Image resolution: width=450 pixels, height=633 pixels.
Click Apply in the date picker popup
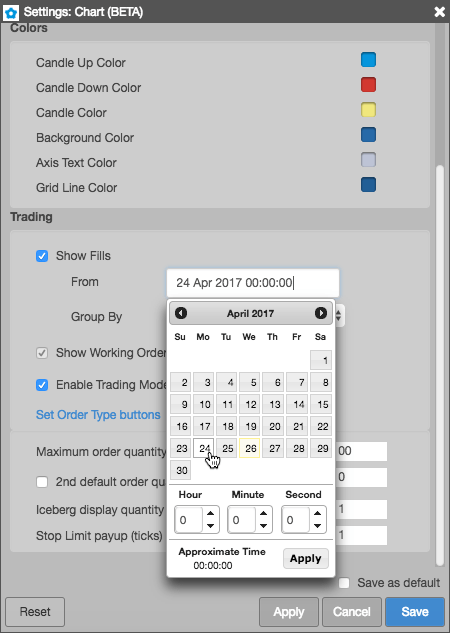pyautogui.click(x=306, y=558)
